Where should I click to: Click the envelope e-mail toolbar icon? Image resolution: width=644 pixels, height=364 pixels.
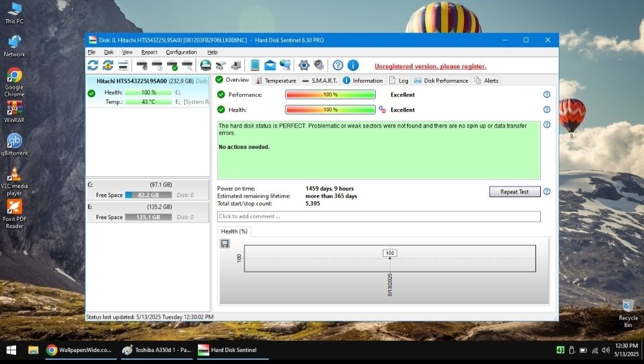(x=270, y=66)
